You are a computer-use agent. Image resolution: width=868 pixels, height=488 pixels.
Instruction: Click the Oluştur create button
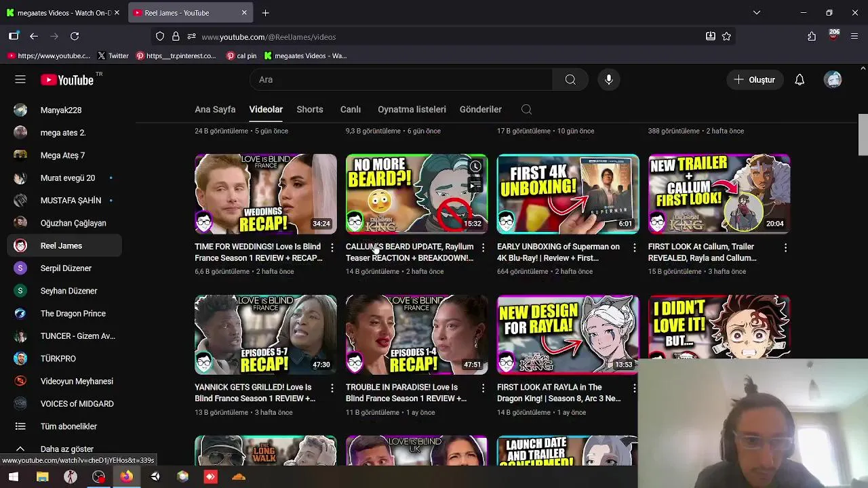(754, 80)
